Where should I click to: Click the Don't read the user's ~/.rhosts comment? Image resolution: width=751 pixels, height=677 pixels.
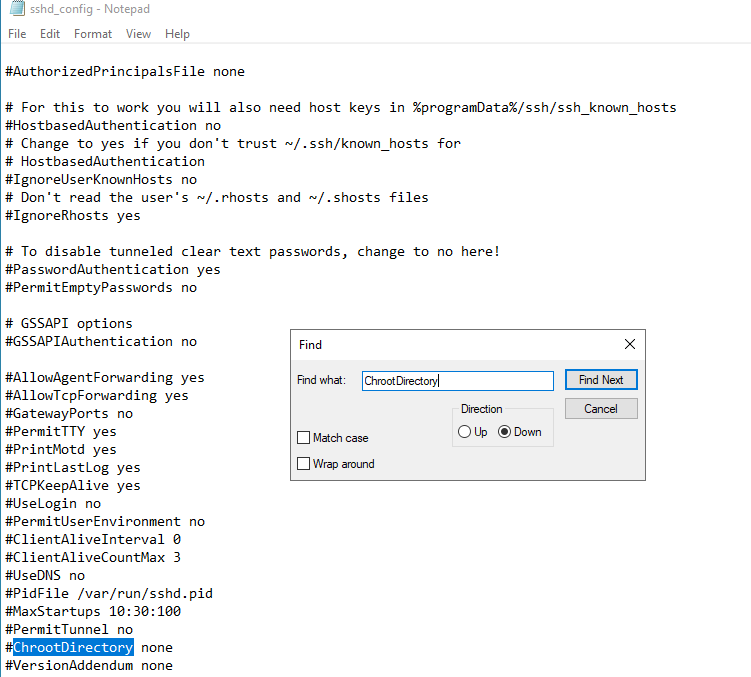(x=217, y=197)
